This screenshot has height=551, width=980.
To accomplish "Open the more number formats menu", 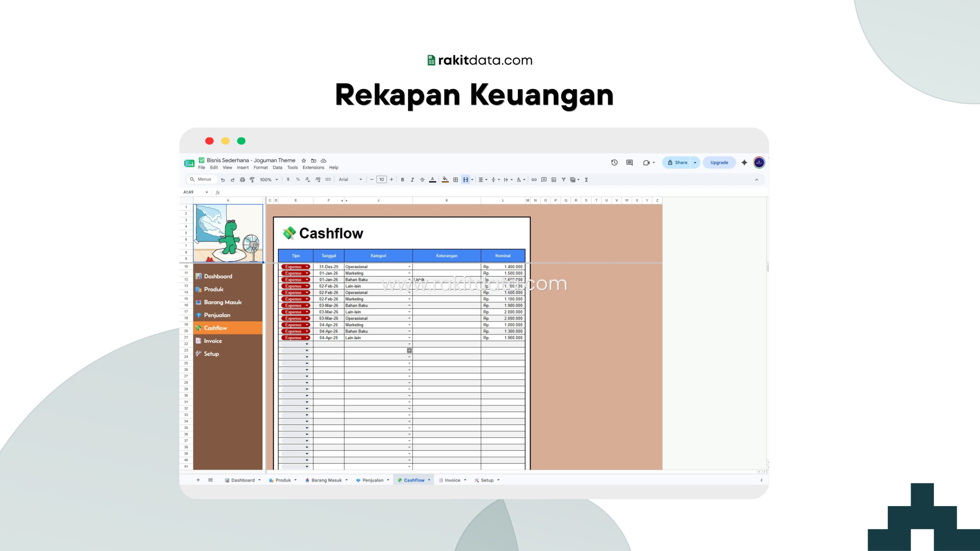I will click(328, 179).
